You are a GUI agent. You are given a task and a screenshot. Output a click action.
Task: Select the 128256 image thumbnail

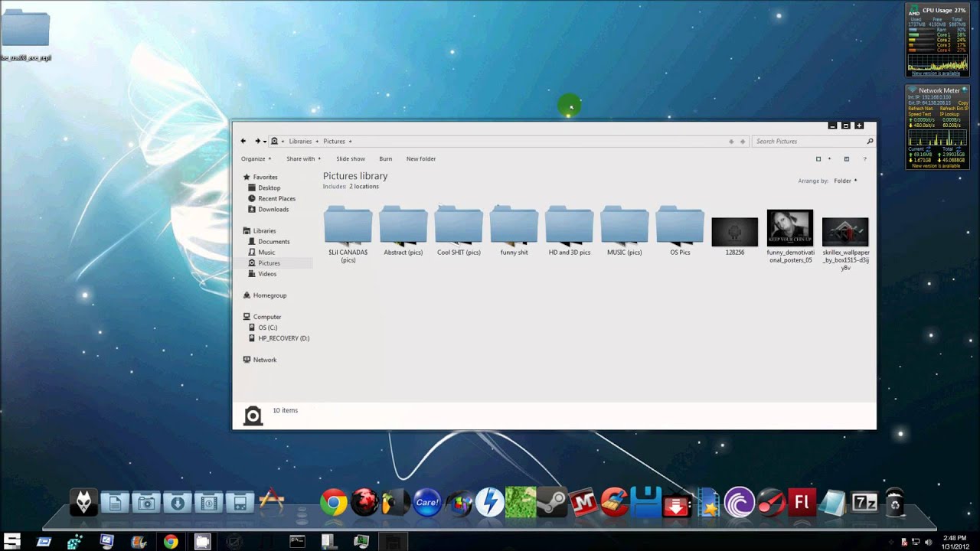pos(735,233)
